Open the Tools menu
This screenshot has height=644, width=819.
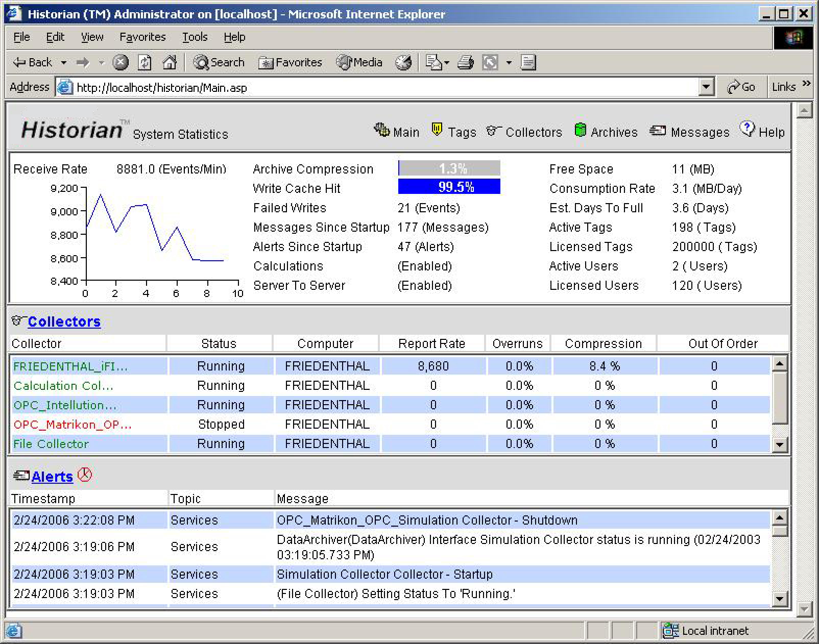click(x=195, y=37)
